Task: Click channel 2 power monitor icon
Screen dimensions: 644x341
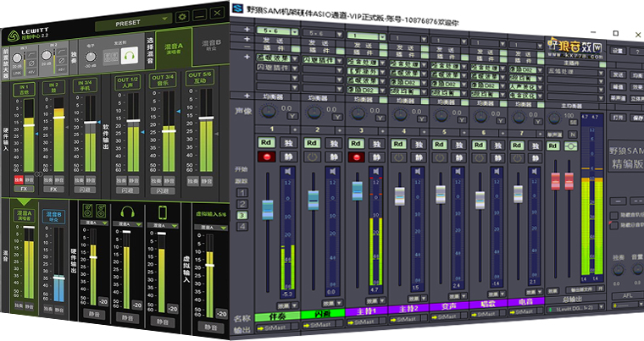Action: (x=312, y=157)
